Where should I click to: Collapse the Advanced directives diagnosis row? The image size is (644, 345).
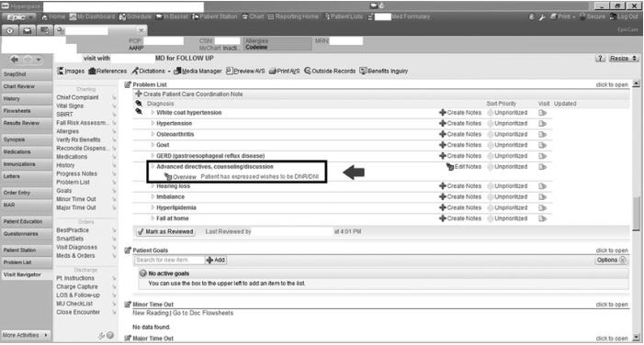pyautogui.click(x=153, y=167)
